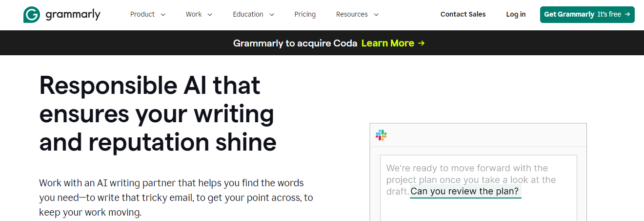644x221 pixels.
Task: Click the underlined "Can you review the plan?" text
Action: 464,192
